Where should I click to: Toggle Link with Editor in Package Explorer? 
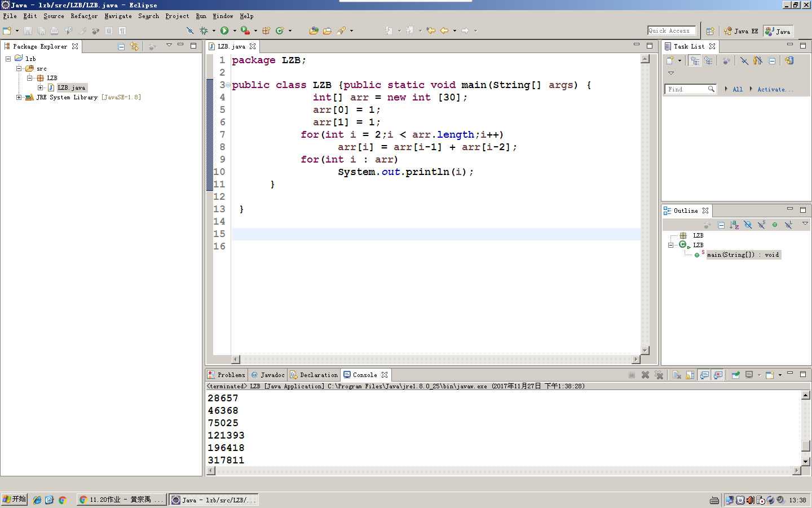(x=134, y=46)
